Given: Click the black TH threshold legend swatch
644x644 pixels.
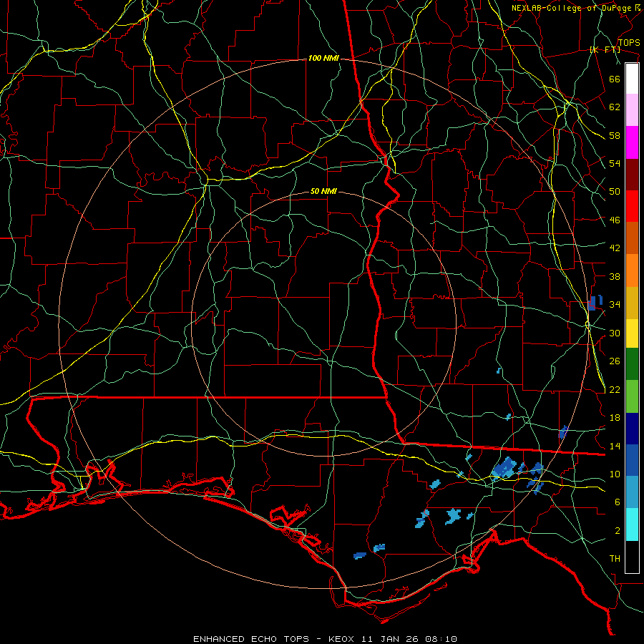Looking at the screenshot, I should (632, 557).
